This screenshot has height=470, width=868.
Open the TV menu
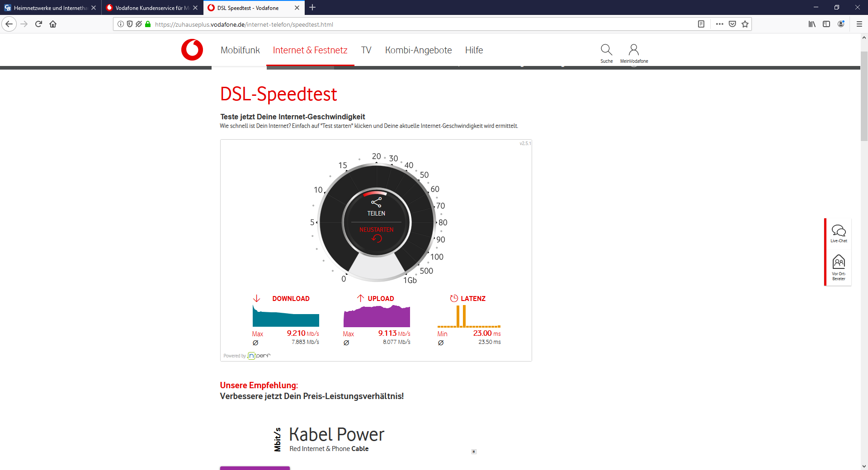point(366,50)
